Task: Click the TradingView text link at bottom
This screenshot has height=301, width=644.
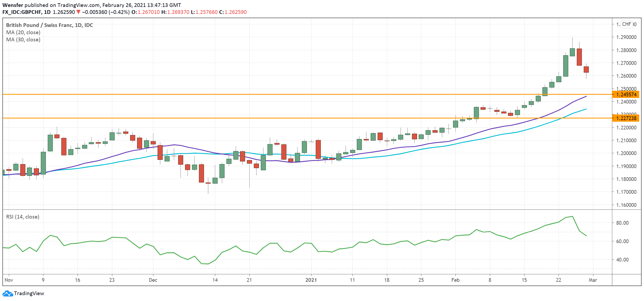Action: (29, 294)
